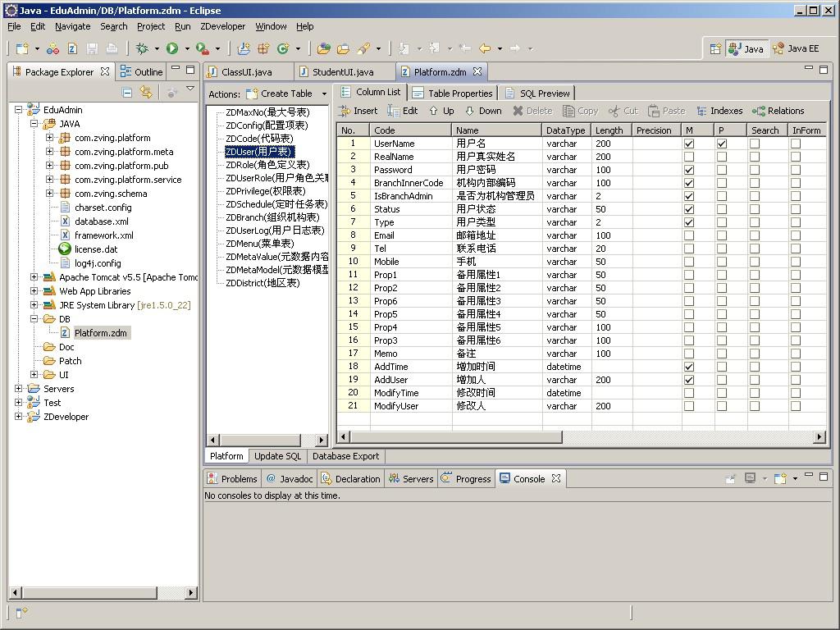Switch to Java EE perspective
Screen dimensions: 840x630
point(796,48)
